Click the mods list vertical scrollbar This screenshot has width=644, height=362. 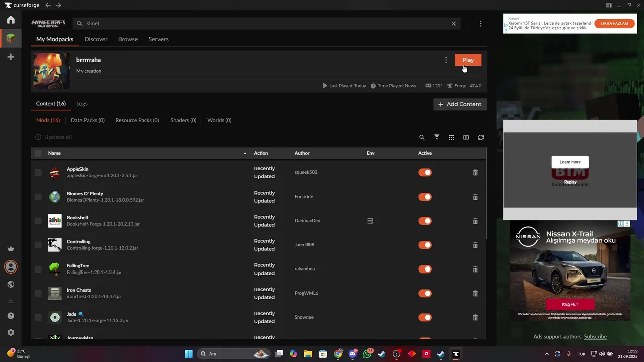(487, 194)
